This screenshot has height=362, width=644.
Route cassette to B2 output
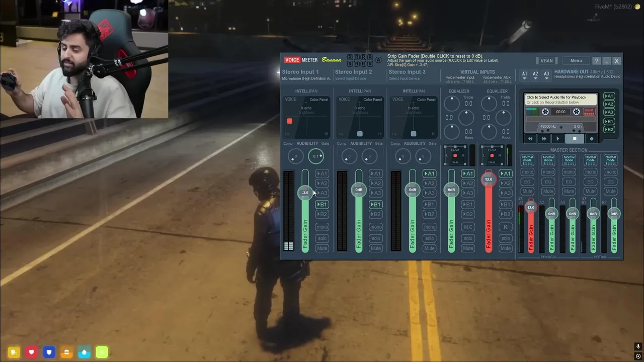pos(609,130)
